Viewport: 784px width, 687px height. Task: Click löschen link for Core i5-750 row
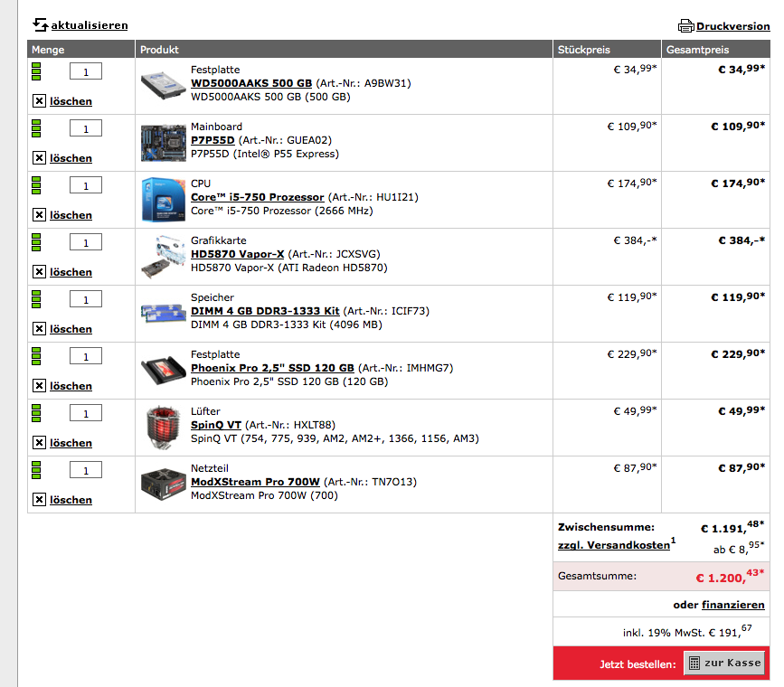[71, 215]
